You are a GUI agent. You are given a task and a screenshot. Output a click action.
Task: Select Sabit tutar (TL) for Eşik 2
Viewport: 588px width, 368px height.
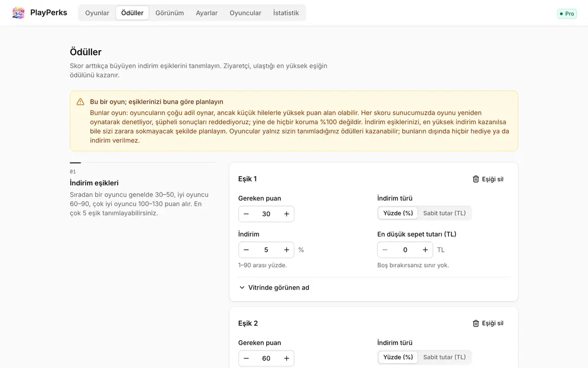tap(444, 358)
